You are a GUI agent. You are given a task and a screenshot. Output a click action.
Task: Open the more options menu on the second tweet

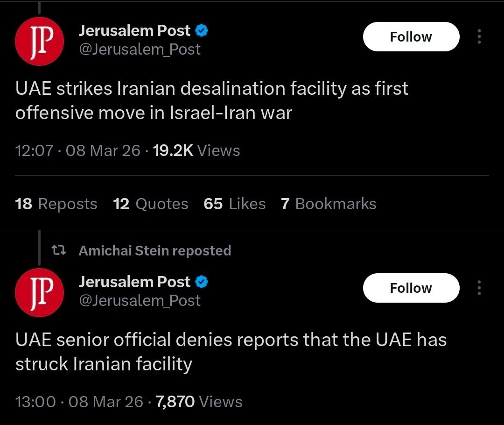pos(479,288)
